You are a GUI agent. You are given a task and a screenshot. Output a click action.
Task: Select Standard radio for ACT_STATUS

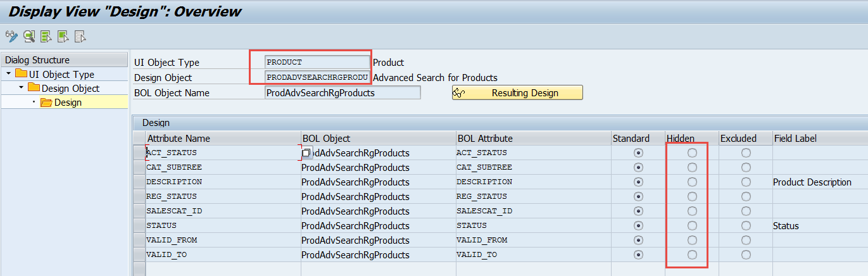pos(638,153)
